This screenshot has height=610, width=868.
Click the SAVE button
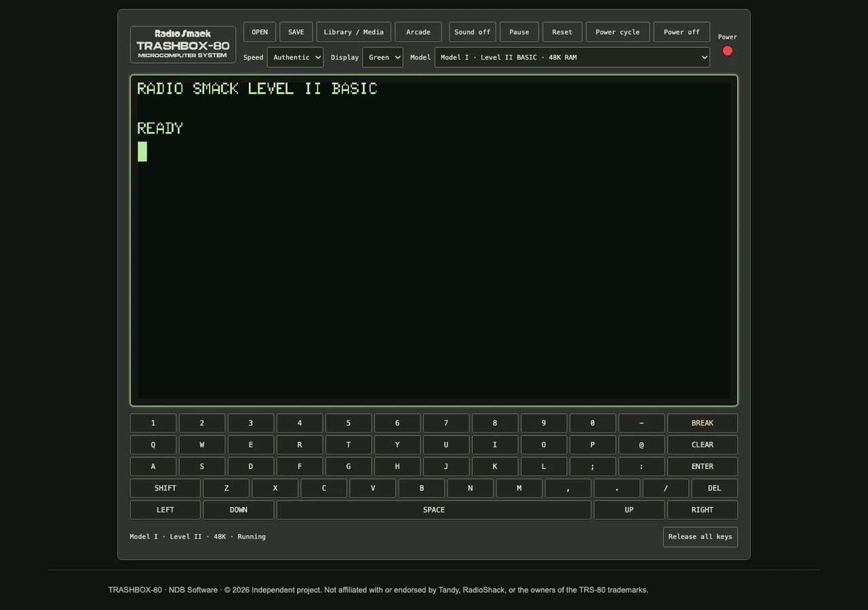pos(296,32)
